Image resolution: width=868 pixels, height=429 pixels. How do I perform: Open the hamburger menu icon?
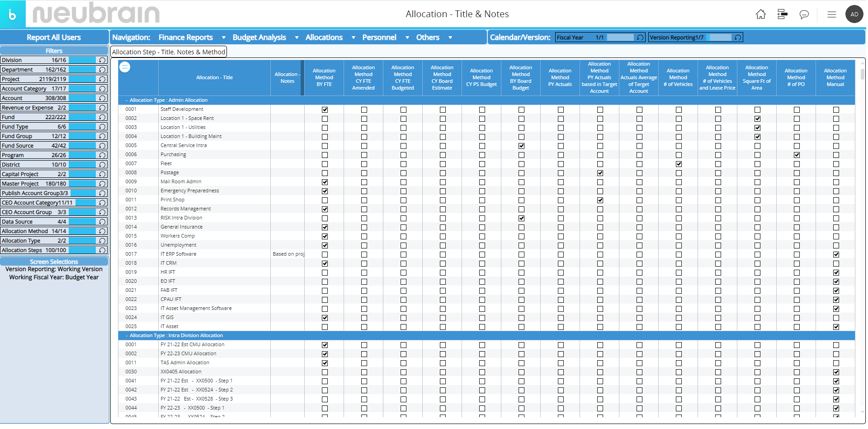pos(831,14)
